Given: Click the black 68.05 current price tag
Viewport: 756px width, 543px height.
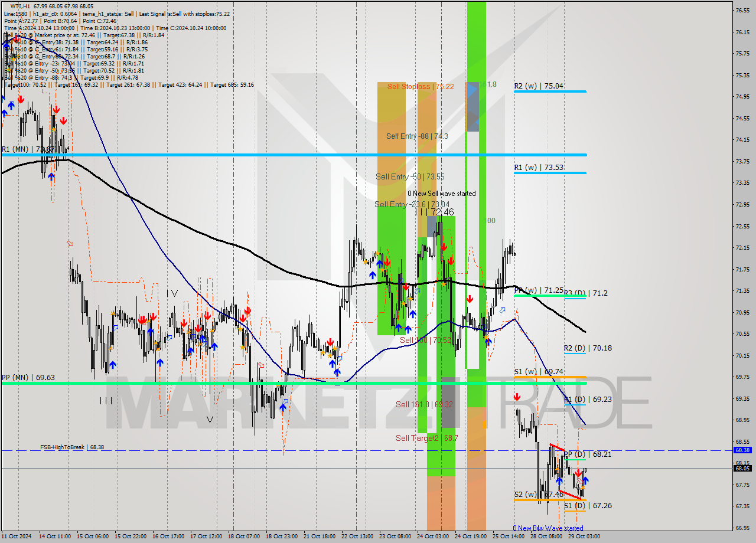Looking at the screenshot, I should click(742, 468).
